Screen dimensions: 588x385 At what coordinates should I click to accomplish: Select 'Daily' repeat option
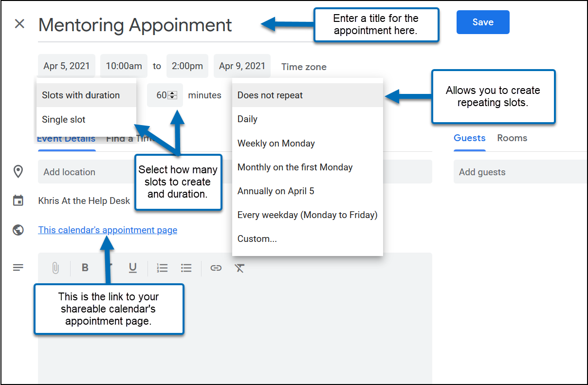tap(247, 119)
